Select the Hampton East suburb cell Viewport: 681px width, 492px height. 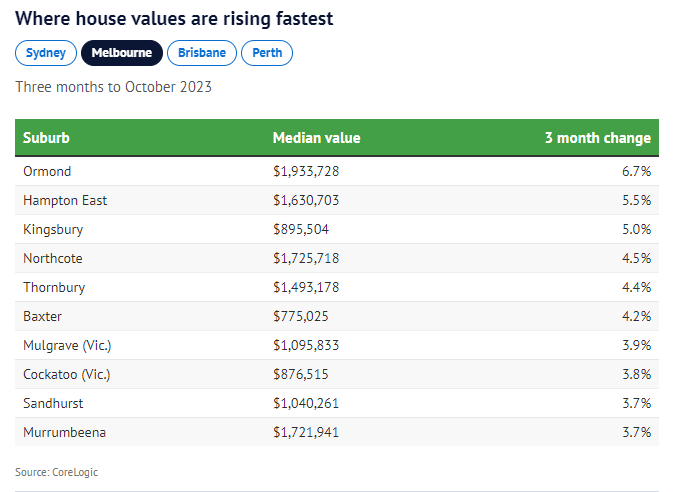65,200
